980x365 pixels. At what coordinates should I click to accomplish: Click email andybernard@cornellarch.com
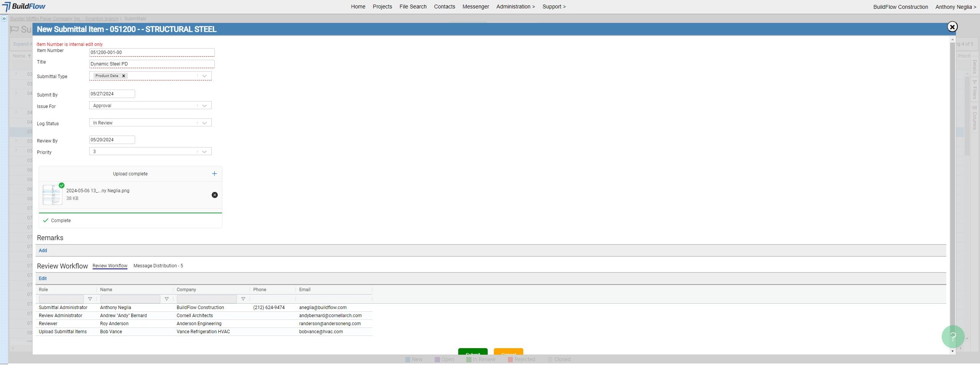click(330, 316)
